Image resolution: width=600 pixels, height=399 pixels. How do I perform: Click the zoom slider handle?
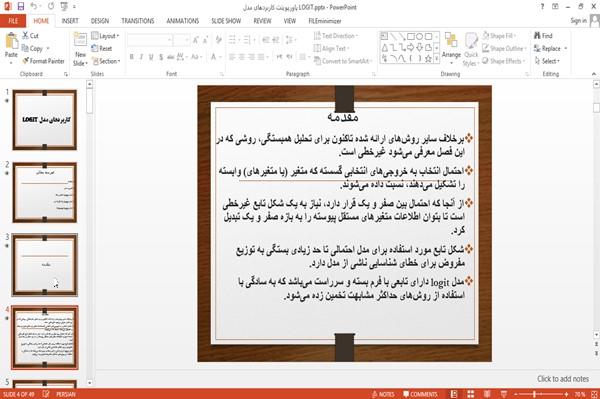[x=534, y=394]
